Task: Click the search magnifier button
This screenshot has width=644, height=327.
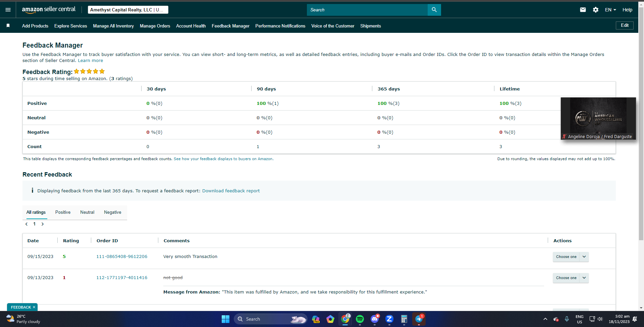Action: click(x=434, y=10)
